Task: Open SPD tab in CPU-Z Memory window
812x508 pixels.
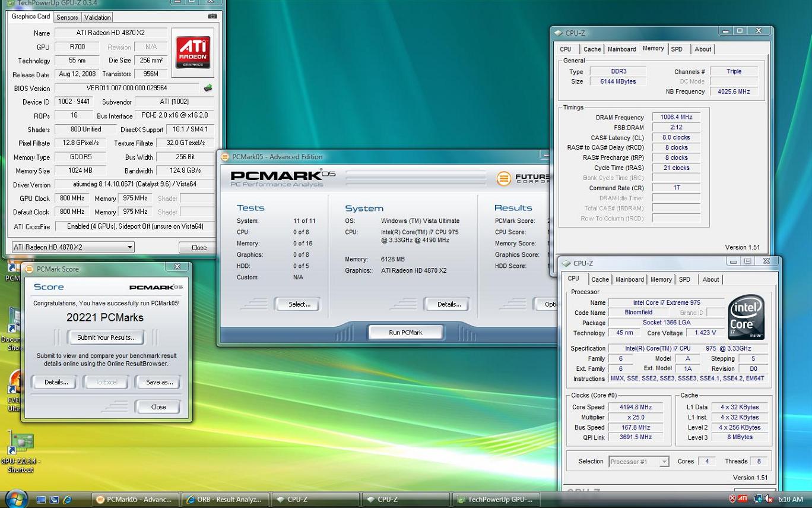Action: click(x=677, y=49)
